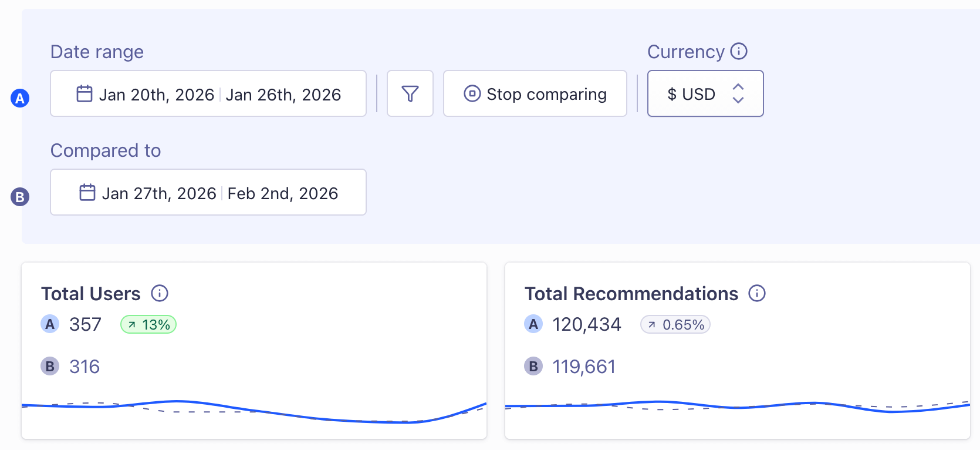Select the A marker badge in Total Recommendations card
Screen dimensions: 980x450
[x=533, y=324]
